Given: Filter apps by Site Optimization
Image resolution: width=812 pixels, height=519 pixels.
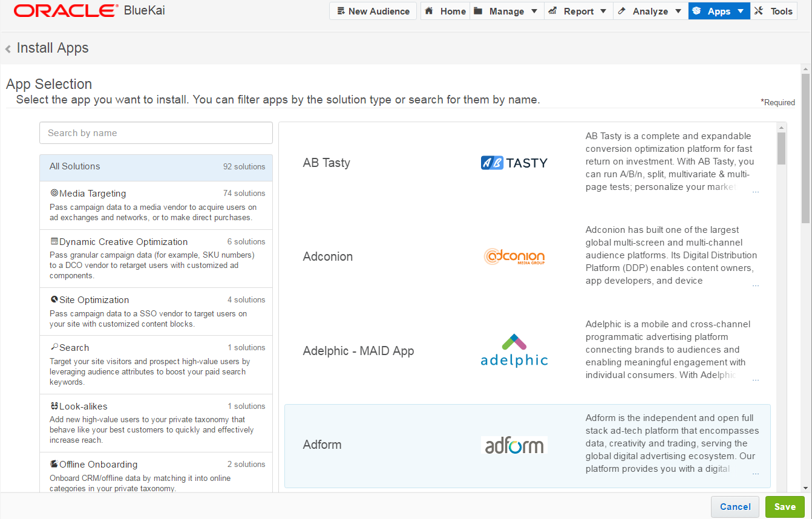Looking at the screenshot, I should click(156, 312).
